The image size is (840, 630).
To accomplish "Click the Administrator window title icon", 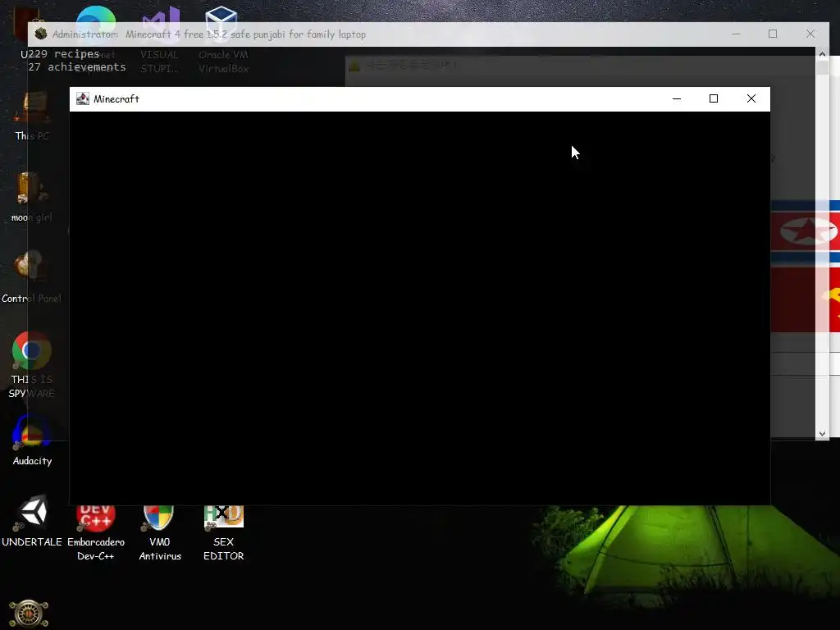I will point(41,34).
